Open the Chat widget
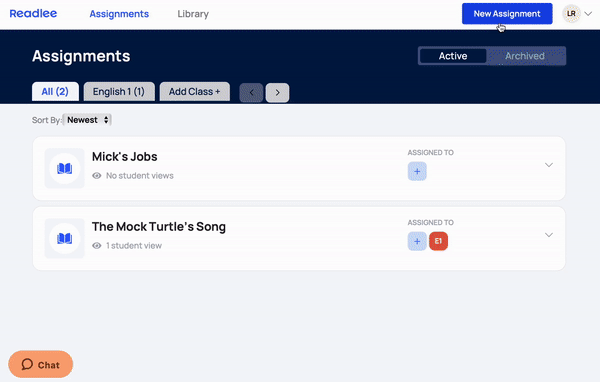The height and width of the screenshot is (382, 600). [41, 364]
